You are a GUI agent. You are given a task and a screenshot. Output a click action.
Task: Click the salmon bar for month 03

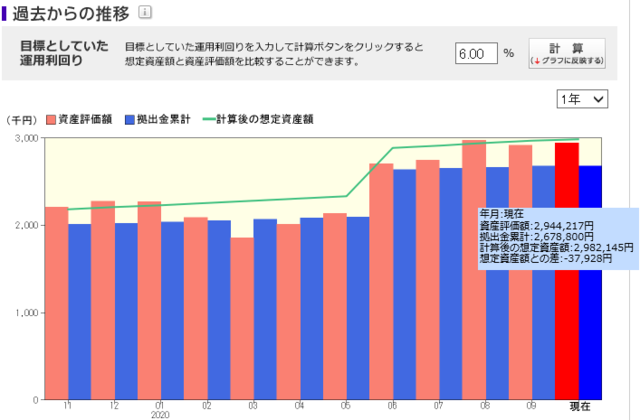tap(242, 318)
